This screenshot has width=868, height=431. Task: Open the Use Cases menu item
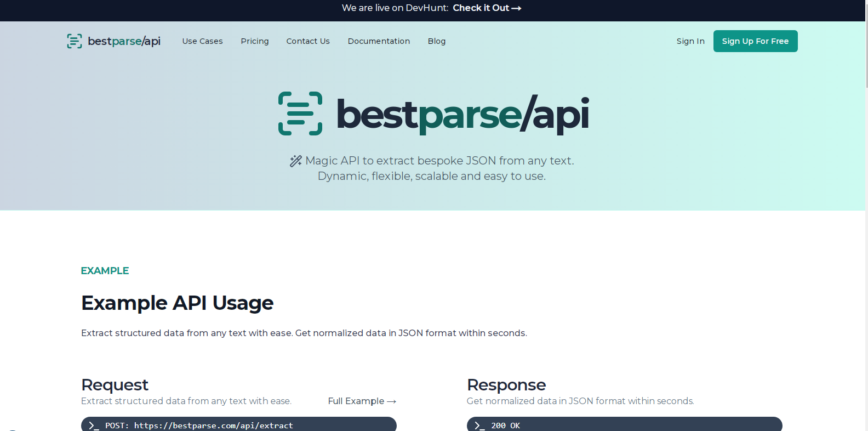click(202, 41)
